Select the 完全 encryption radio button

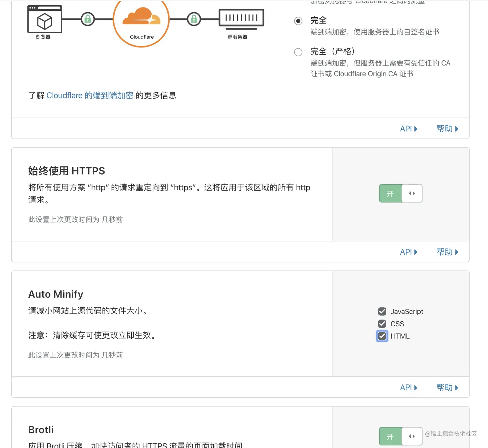pyautogui.click(x=298, y=21)
